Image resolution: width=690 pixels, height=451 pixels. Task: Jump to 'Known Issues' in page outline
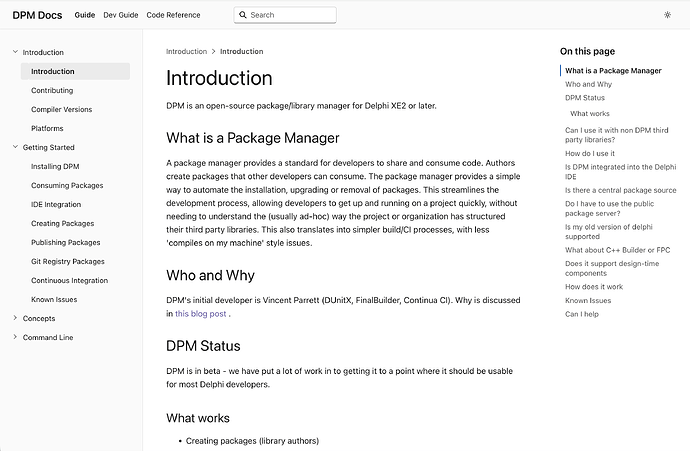click(588, 301)
